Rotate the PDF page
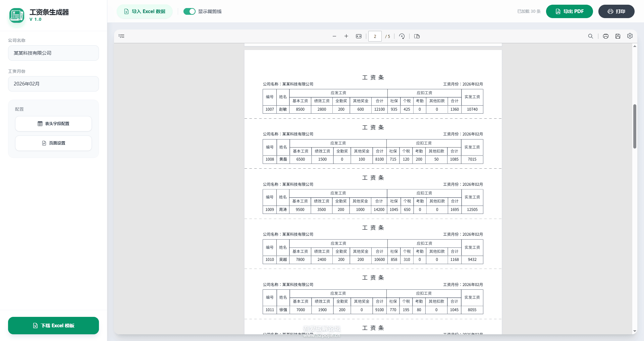The height and width of the screenshot is (341, 644). click(402, 36)
